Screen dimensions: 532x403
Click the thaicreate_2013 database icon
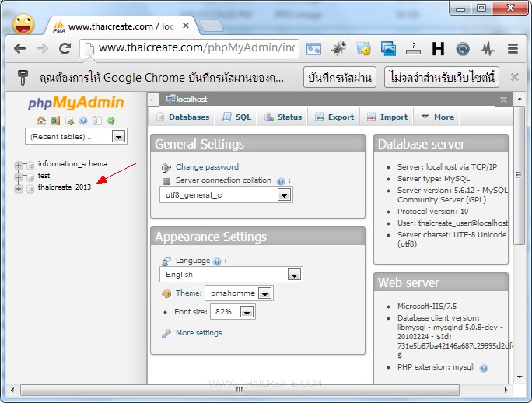point(30,189)
